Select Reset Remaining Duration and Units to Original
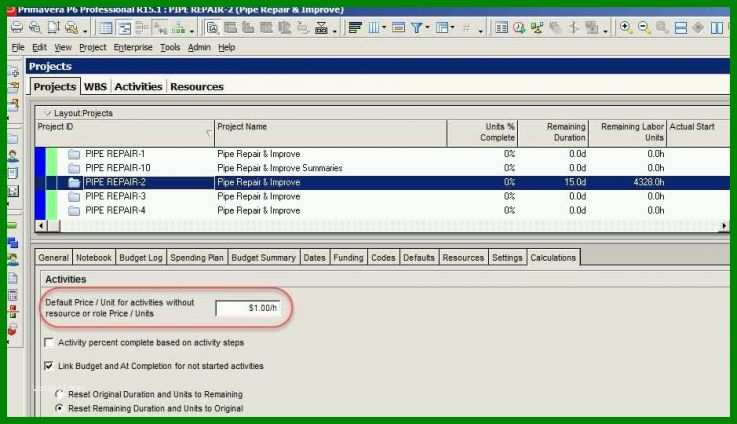This screenshot has width=737, height=424. (59, 408)
